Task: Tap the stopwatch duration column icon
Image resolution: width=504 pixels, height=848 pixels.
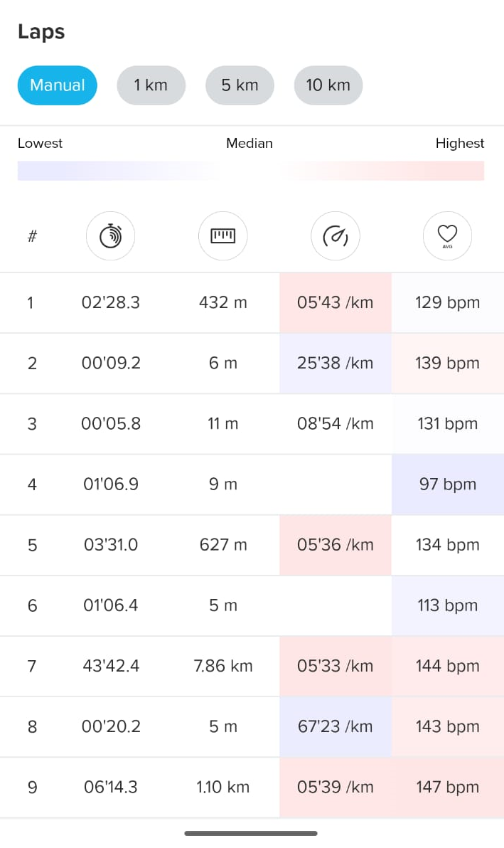Action: (x=110, y=235)
